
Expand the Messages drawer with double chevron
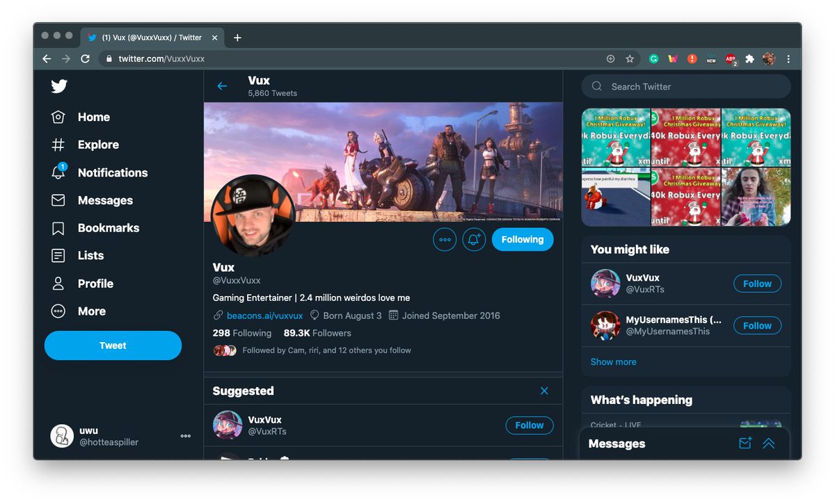click(769, 444)
